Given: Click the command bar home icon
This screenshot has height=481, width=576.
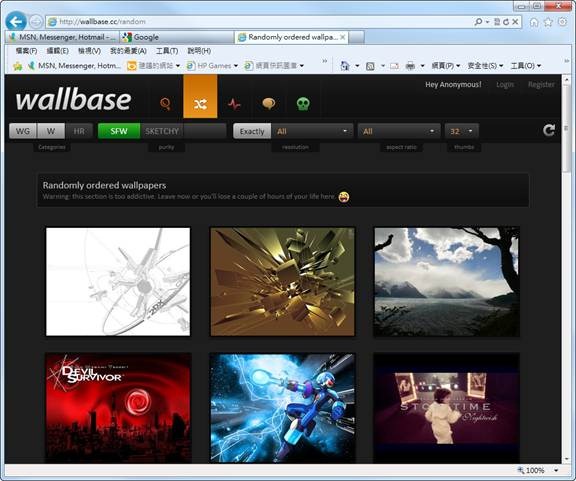Looking at the screenshot, I should click(x=345, y=66).
